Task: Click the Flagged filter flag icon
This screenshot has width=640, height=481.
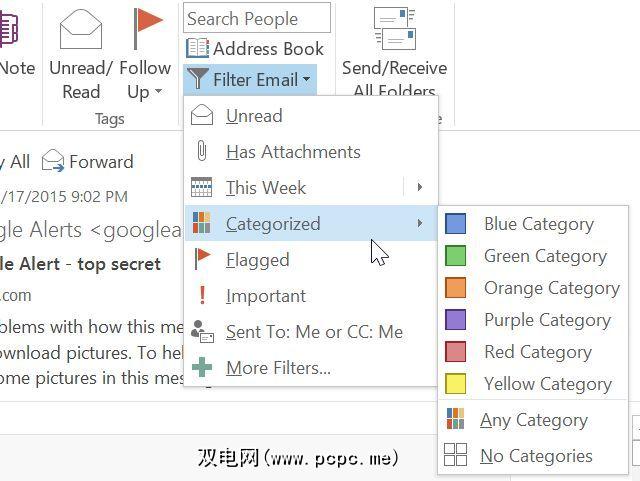Action: [x=202, y=260]
